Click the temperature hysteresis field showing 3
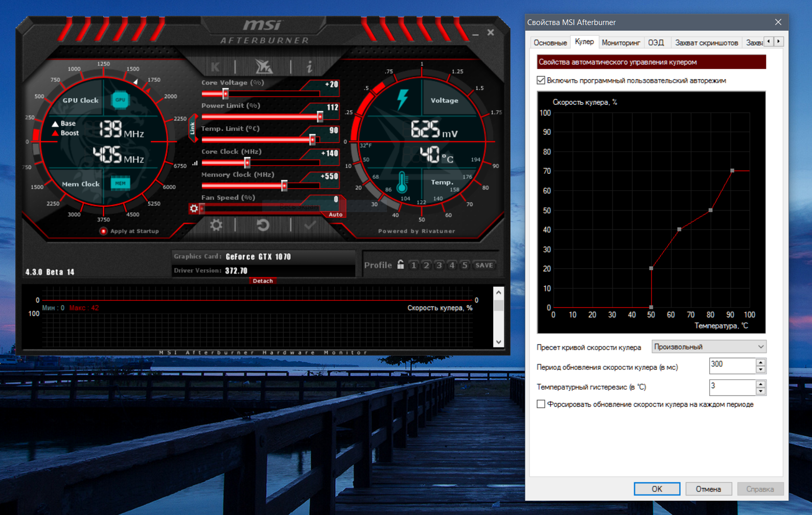This screenshot has height=515, width=812. coord(732,387)
